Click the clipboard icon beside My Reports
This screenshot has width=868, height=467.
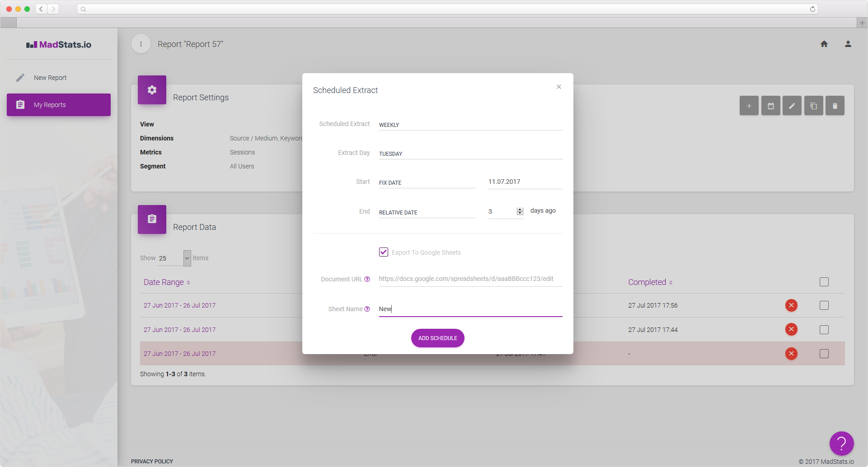[x=20, y=105]
